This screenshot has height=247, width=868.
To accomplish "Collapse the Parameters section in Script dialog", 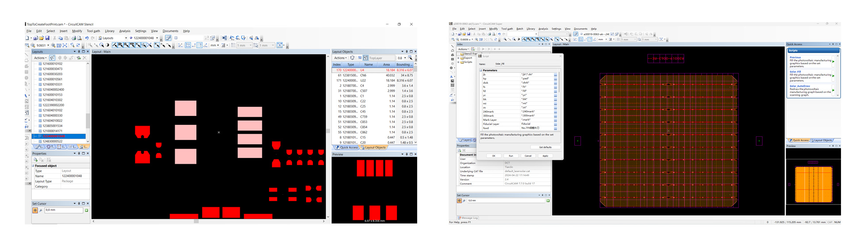I will pyautogui.click(x=481, y=70).
